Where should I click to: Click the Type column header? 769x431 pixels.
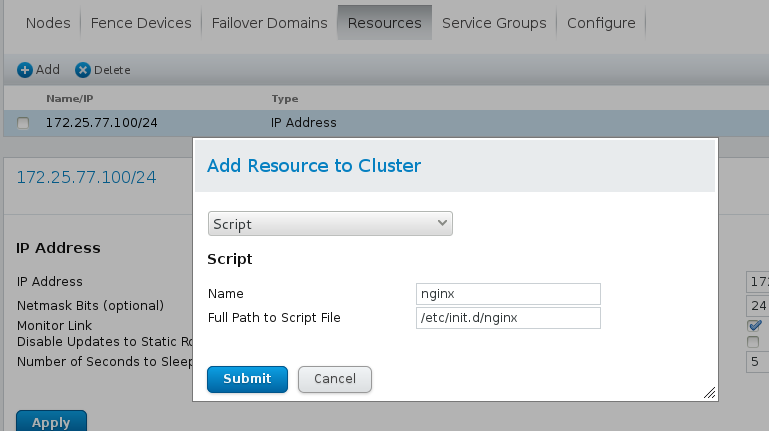point(285,99)
